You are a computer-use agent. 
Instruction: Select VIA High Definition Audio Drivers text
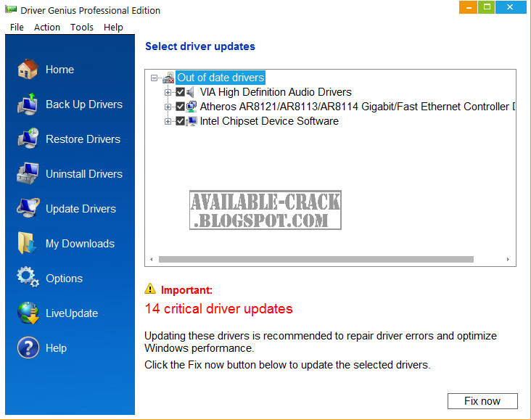[x=276, y=92]
